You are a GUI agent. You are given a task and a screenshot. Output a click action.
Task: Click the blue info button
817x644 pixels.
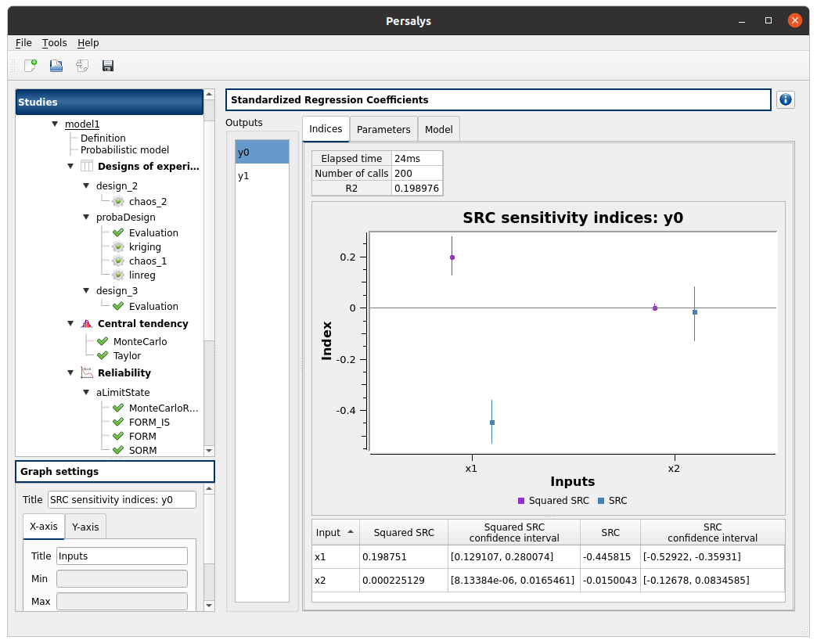pos(785,100)
